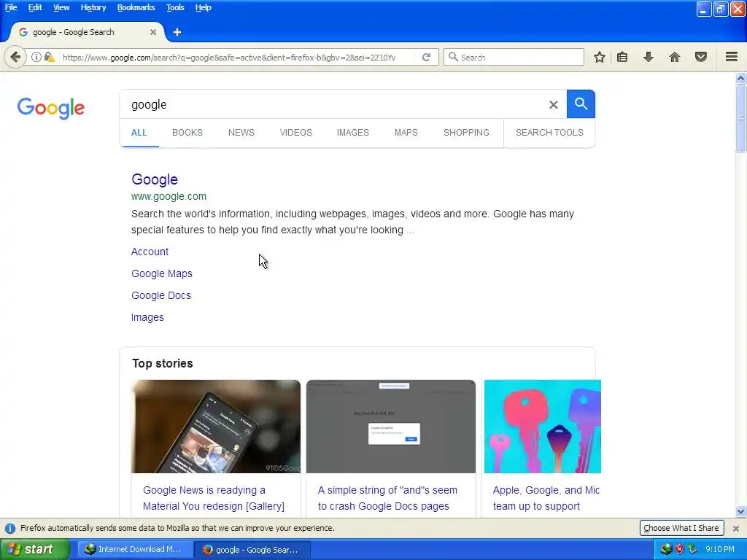Click the padlock warning icon in address bar
The image size is (747, 560).
pos(49,57)
